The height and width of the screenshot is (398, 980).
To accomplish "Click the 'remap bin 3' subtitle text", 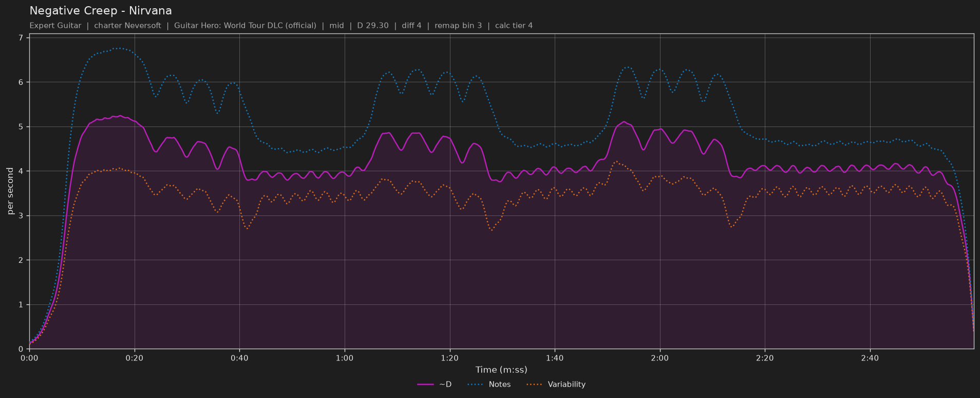I will point(458,26).
